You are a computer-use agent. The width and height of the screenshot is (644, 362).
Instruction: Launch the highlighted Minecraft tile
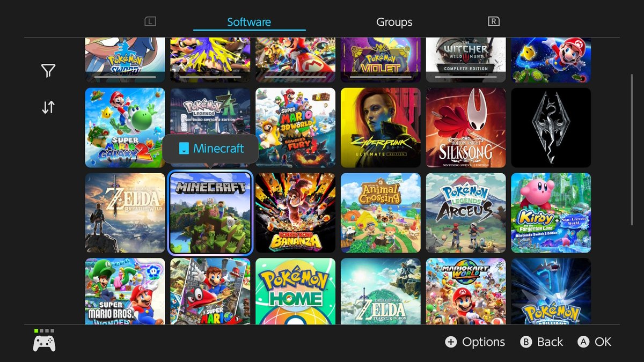tap(210, 213)
